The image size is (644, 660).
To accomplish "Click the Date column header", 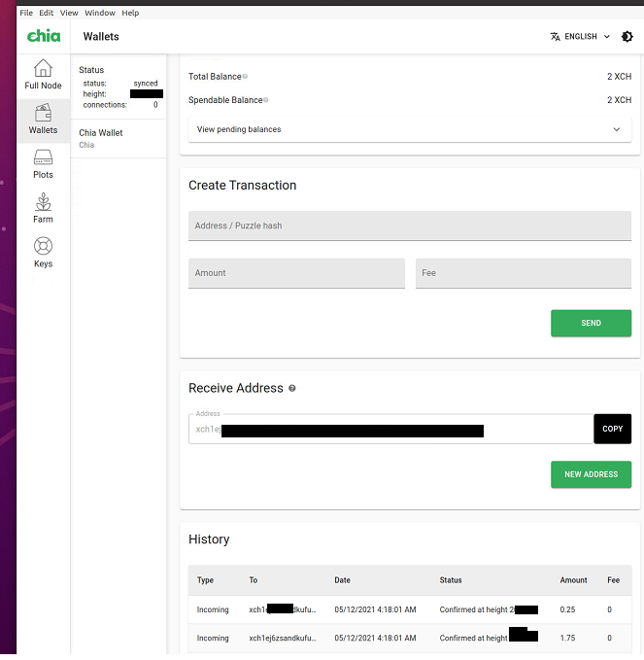I will pos(343,580).
